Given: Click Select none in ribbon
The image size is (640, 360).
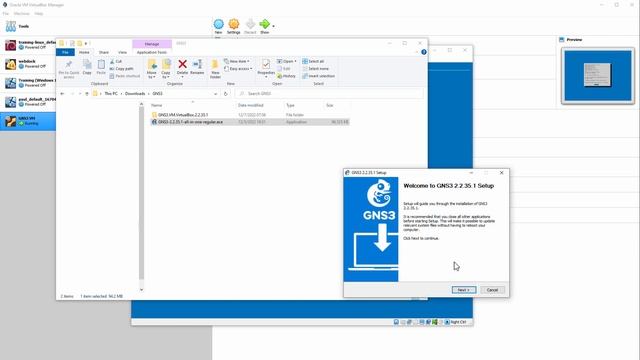Looking at the screenshot, I should pos(316,69).
